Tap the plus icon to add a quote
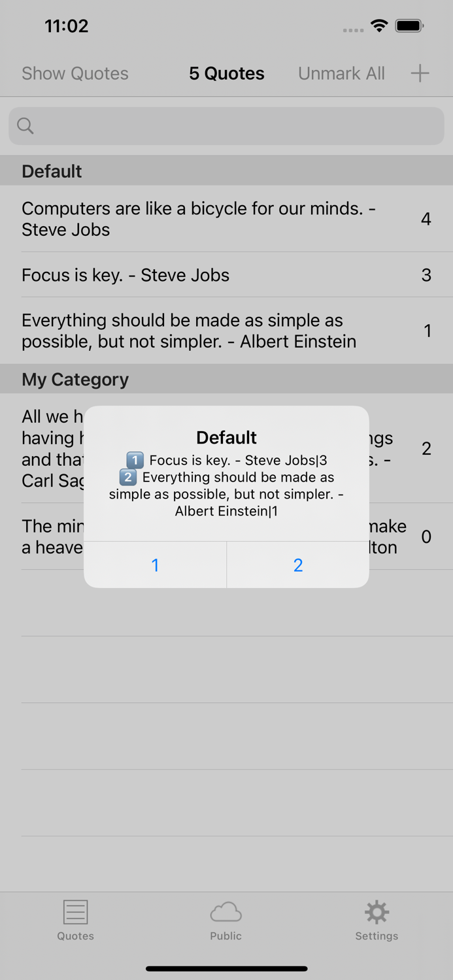Viewport: 453px width, 980px height. [x=419, y=73]
